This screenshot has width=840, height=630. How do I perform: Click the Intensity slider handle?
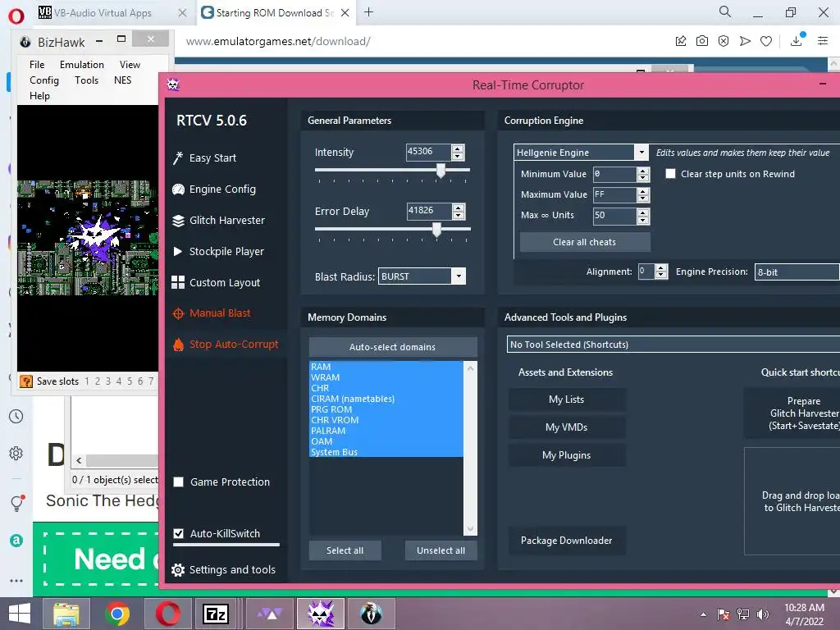click(441, 171)
